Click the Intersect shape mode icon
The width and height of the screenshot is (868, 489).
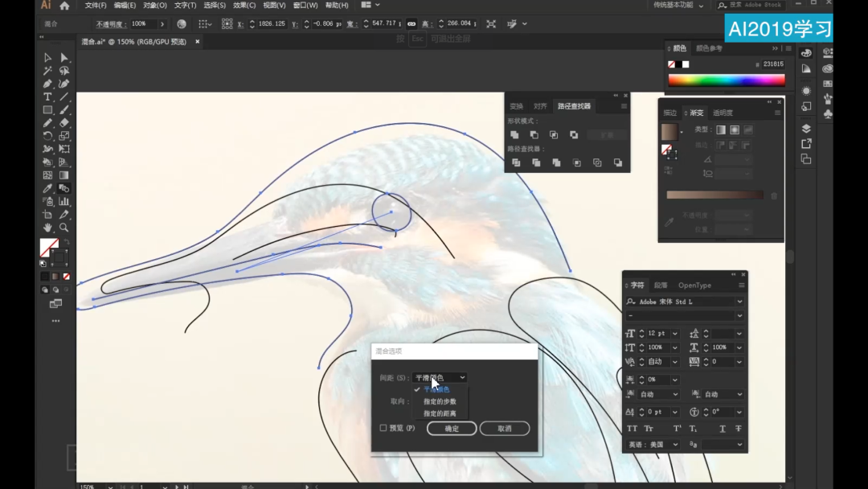[554, 134]
